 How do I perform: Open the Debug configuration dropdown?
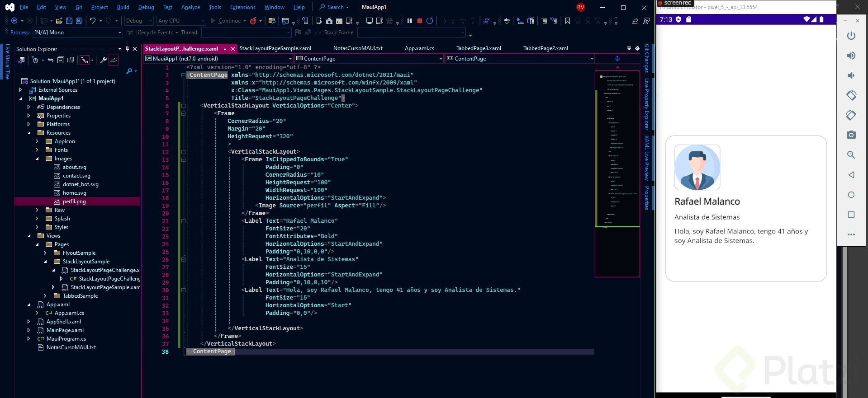click(x=139, y=21)
